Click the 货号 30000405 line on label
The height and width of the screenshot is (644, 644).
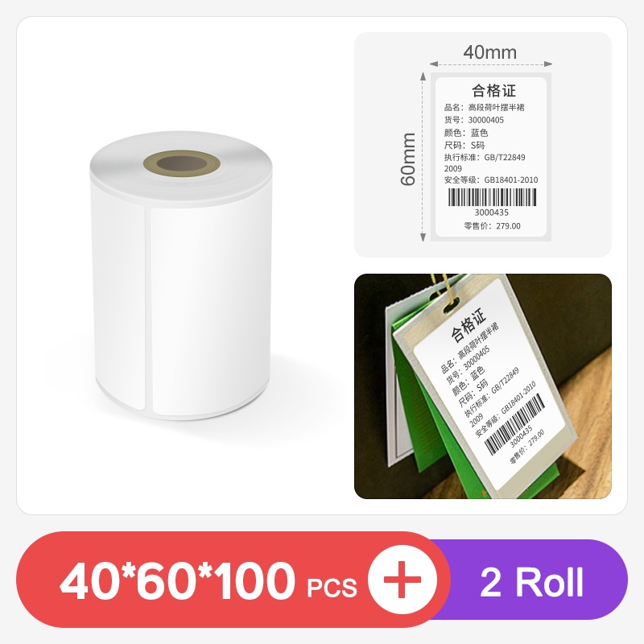pyautogui.click(x=473, y=120)
